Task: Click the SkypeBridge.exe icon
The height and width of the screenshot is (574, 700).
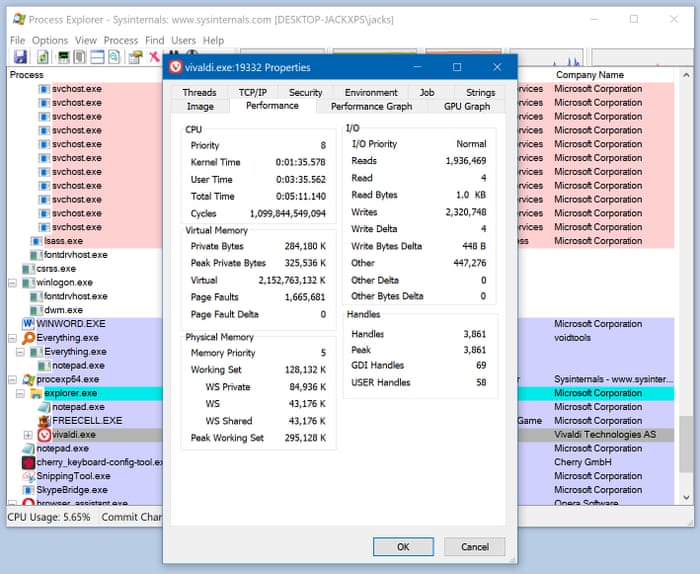Action: pos(28,490)
